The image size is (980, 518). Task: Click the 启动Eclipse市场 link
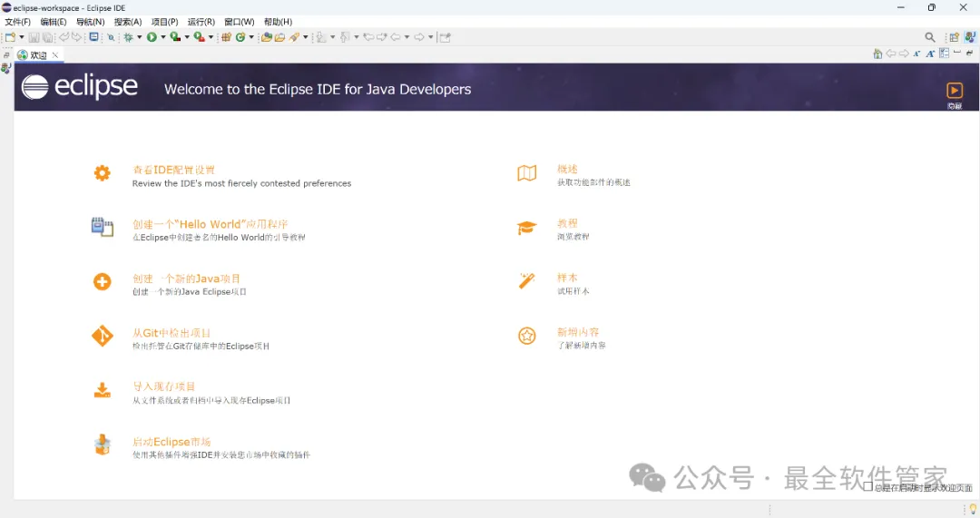171,442
